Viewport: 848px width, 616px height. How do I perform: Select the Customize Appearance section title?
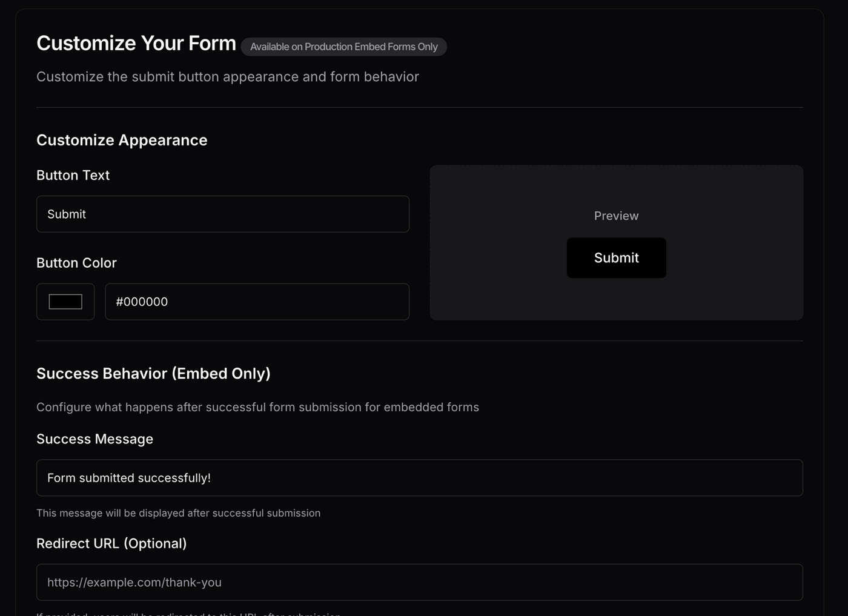pyautogui.click(x=122, y=140)
